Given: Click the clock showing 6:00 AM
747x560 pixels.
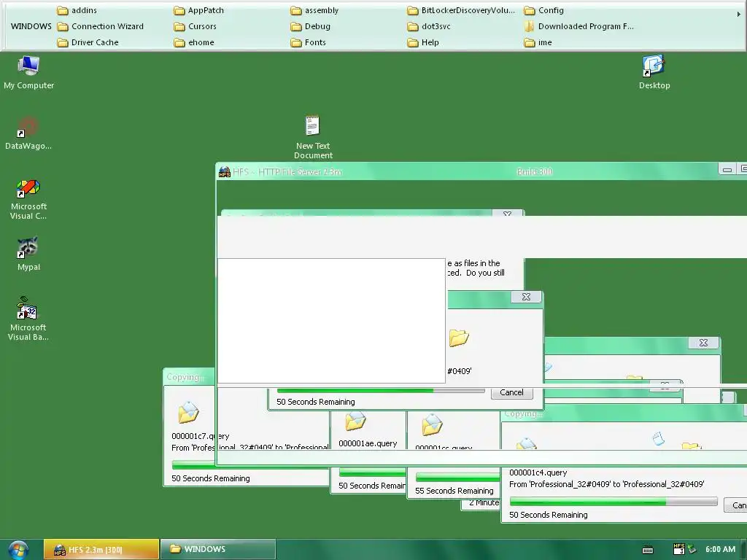Looking at the screenshot, I should [x=720, y=550].
